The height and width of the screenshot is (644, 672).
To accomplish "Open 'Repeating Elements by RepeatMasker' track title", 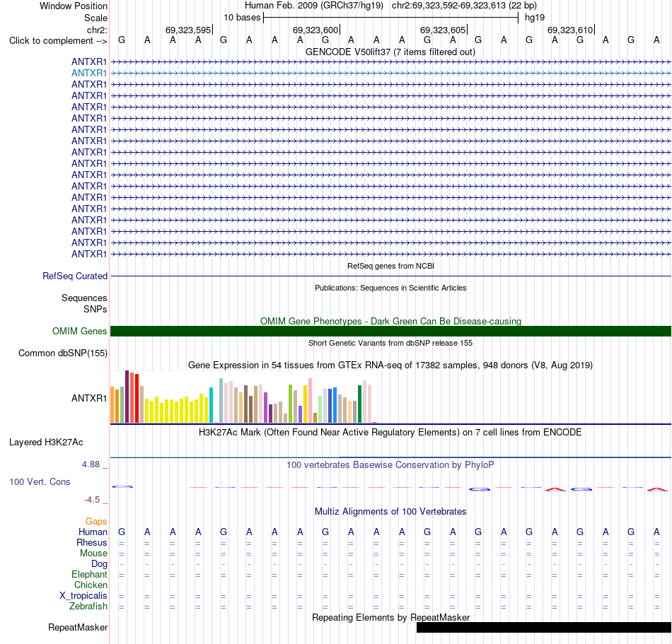I will 390,617.
